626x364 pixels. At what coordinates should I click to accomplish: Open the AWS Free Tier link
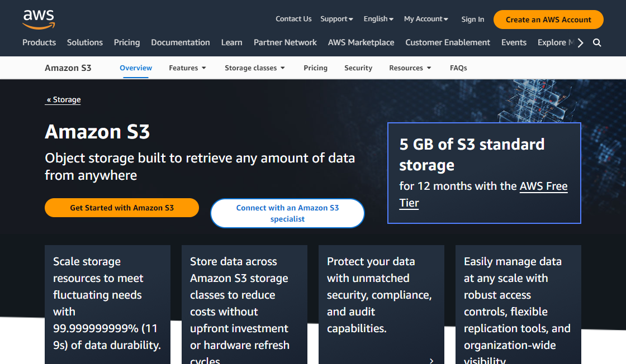coord(543,186)
